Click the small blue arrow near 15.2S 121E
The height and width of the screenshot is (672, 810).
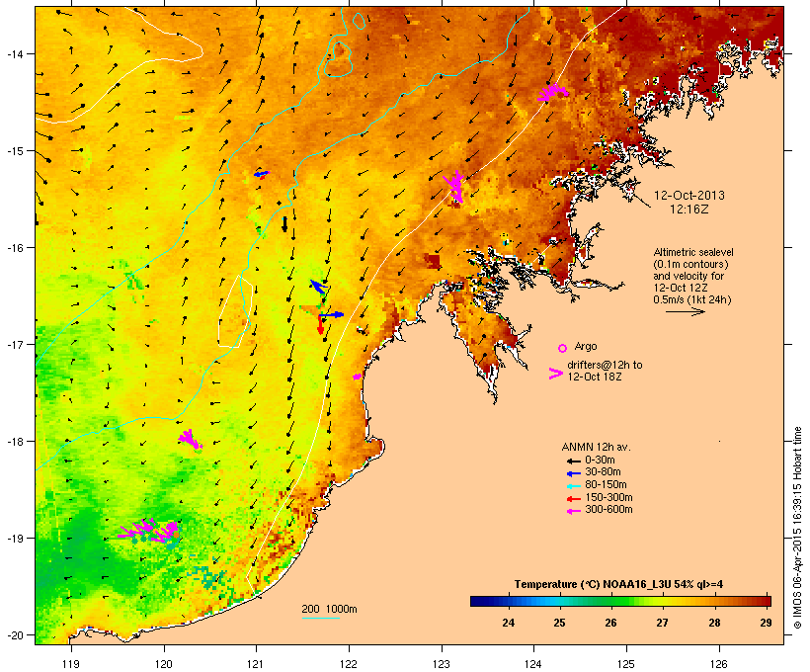[x=262, y=174]
